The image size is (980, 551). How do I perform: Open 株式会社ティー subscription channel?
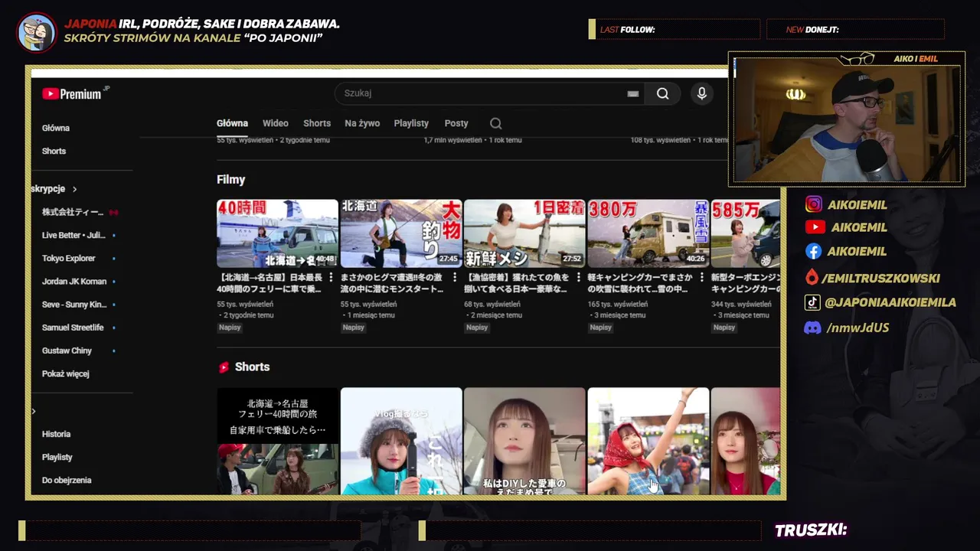tap(73, 212)
